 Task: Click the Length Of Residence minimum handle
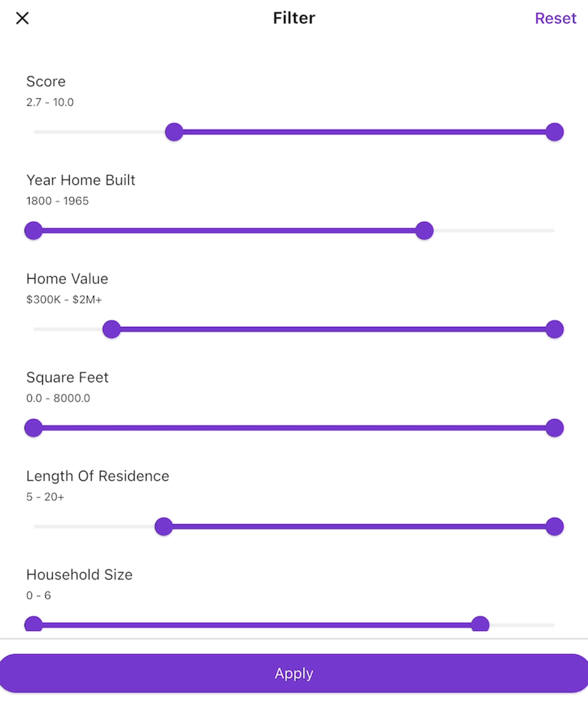[164, 526]
